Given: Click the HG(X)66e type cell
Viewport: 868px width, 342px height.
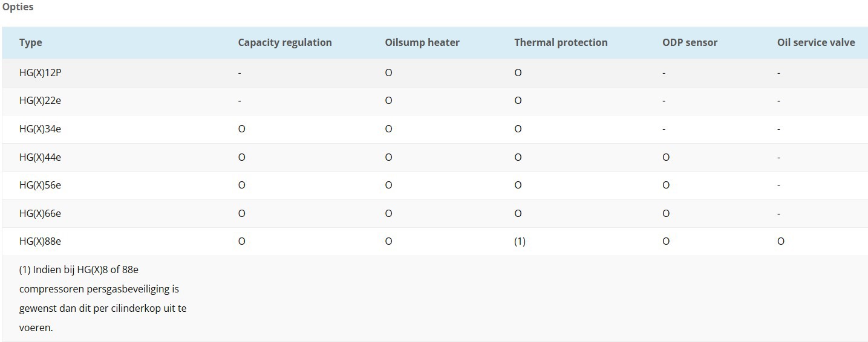Looking at the screenshot, I should 40,213.
